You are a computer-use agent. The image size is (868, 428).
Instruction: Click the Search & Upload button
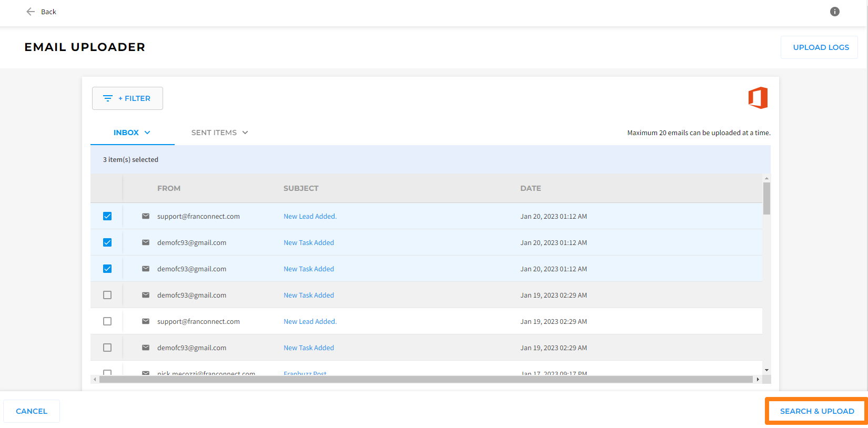(x=817, y=411)
